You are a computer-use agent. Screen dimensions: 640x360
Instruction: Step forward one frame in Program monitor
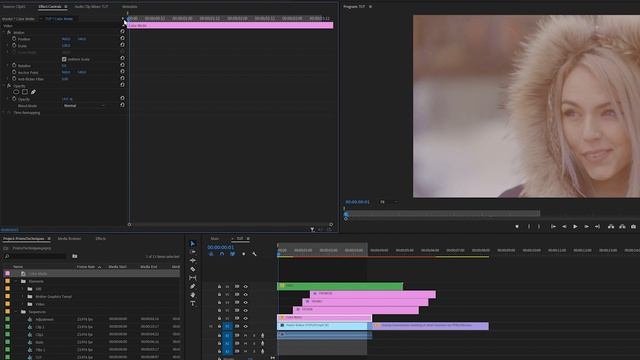(587, 227)
